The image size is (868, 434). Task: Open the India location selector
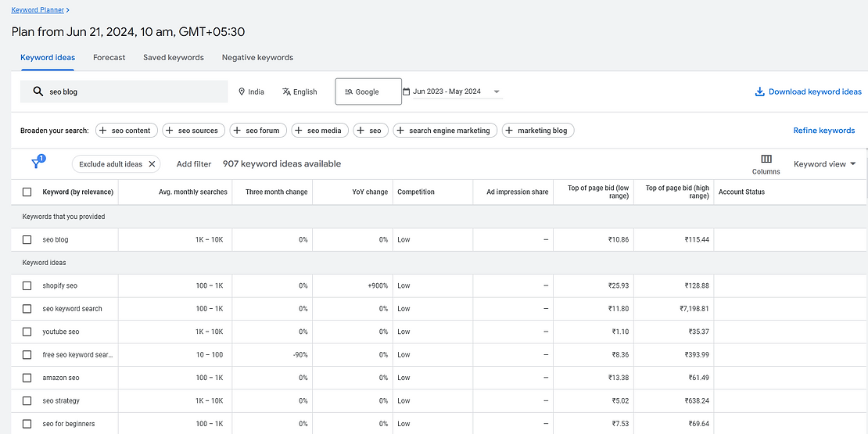(251, 92)
